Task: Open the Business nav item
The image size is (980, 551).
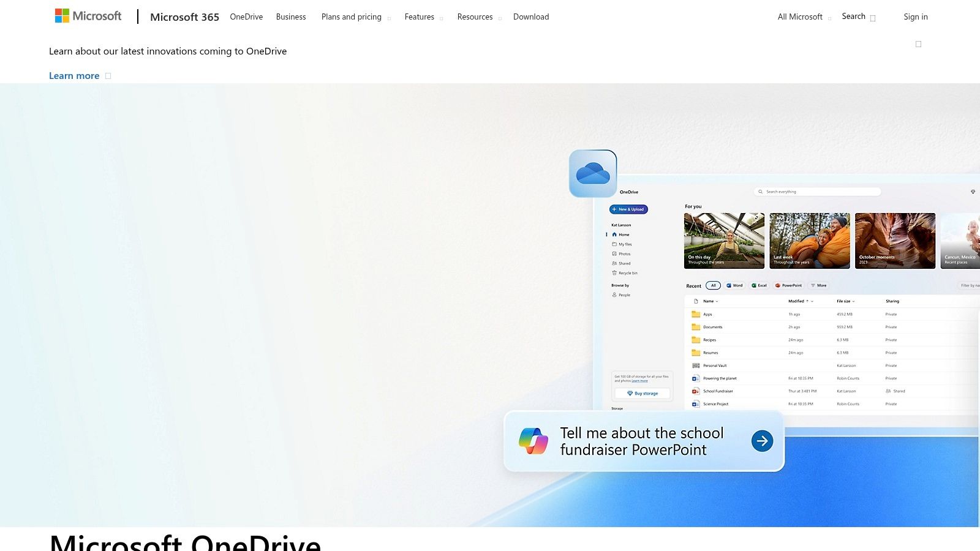Action: 291,17
